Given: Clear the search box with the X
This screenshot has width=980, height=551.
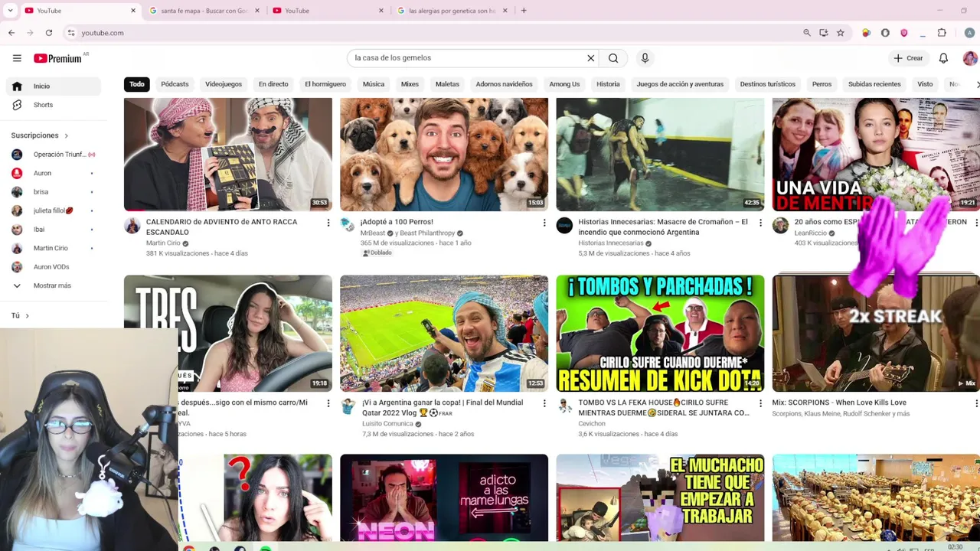Looking at the screenshot, I should (x=591, y=58).
